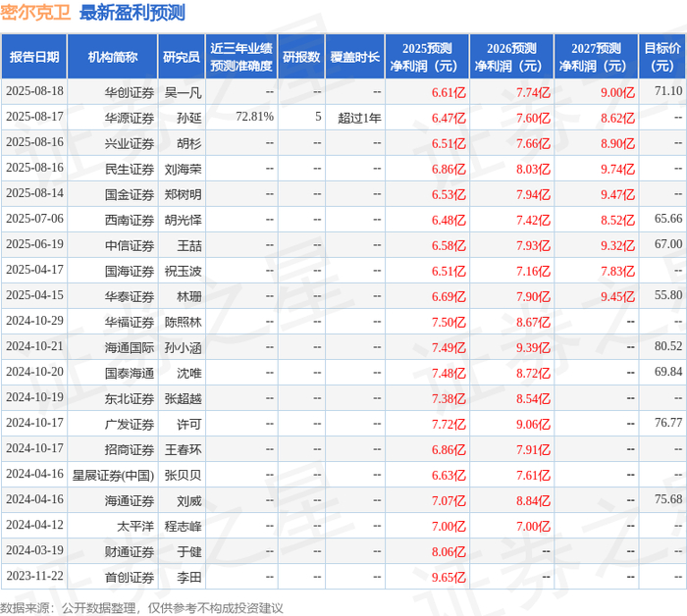Click the date 2024-10-29
The height and width of the screenshot is (616, 687).
[34, 321]
